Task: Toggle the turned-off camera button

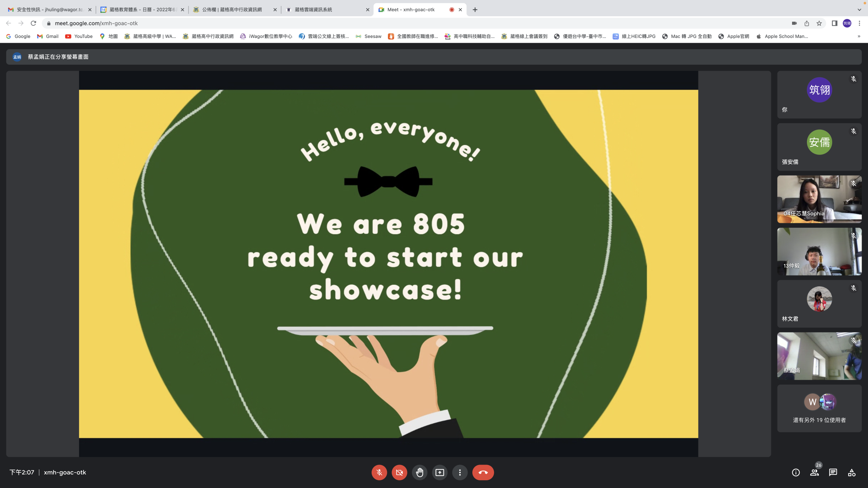Action: [399, 472]
